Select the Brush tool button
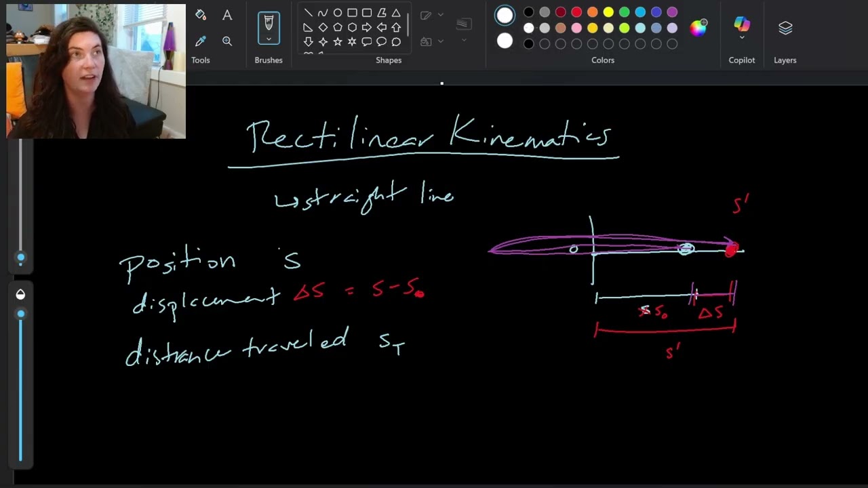This screenshot has width=868, height=488. pos(269,22)
